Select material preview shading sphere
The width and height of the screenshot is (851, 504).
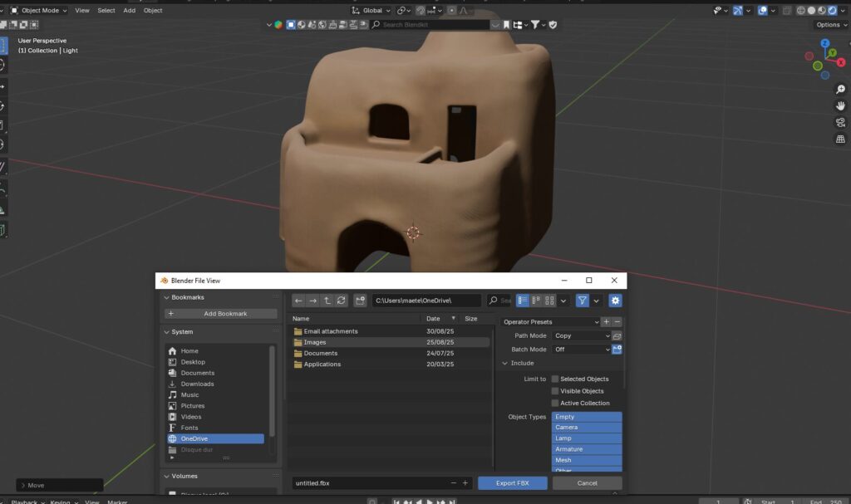(x=822, y=10)
